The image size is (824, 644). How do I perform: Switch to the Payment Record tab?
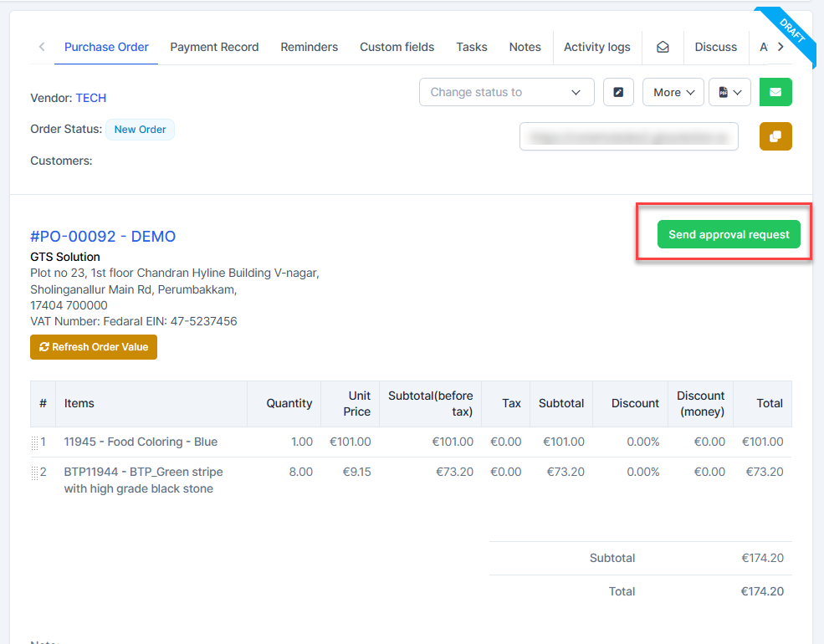tap(214, 47)
